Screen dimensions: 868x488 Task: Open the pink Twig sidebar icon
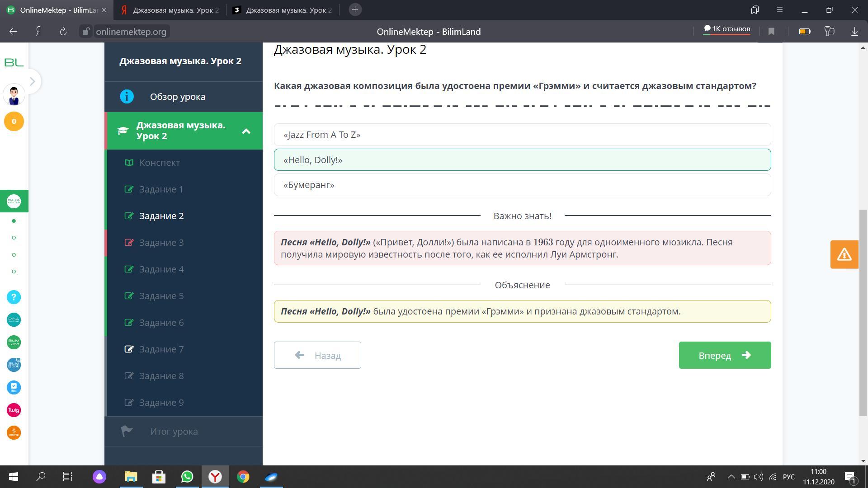(14, 410)
